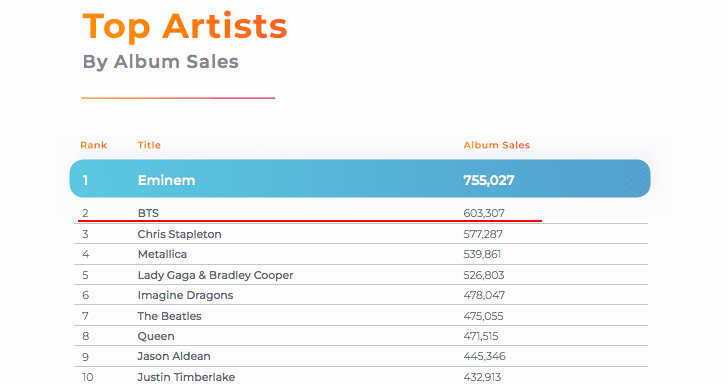Click the Album Sales column header
This screenshot has width=728, height=384.
(496, 145)
